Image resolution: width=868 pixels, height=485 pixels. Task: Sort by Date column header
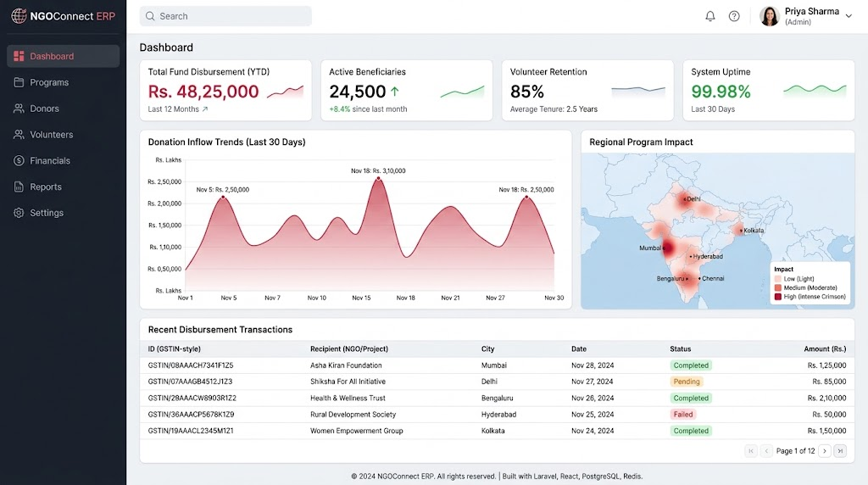(579, 348)
